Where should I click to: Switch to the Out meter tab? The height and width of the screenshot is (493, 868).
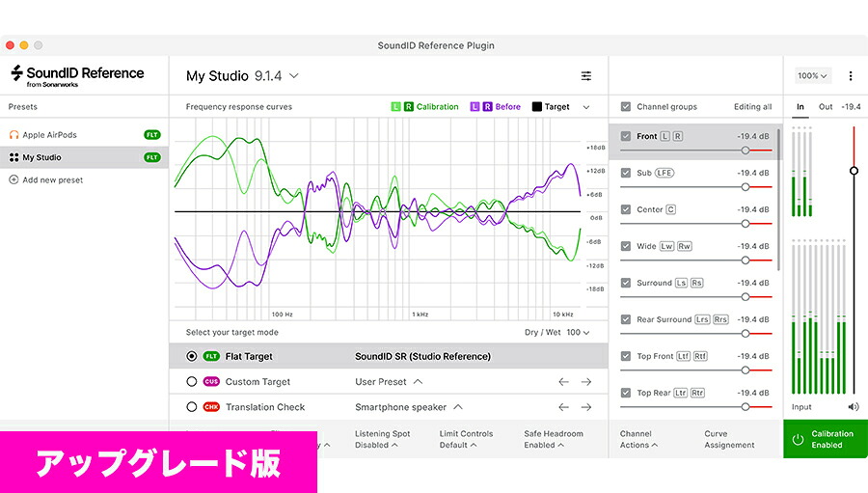pos(826,106)
